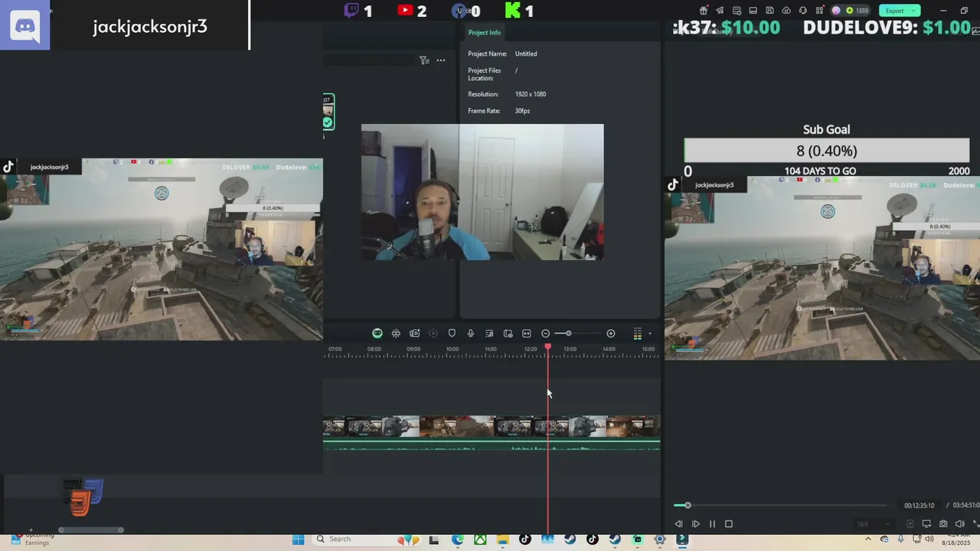This screenshot has width=980, height=551.
Task: Adjust preview volume with the speaker icon
Action: coord(959,524)
